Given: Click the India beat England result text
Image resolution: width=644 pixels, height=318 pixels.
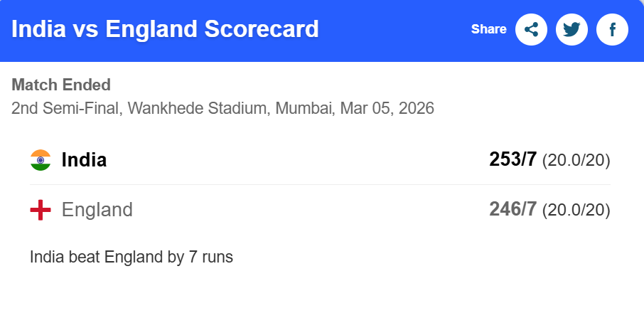Looking at the screenshot, I should (x=132, y=257).
